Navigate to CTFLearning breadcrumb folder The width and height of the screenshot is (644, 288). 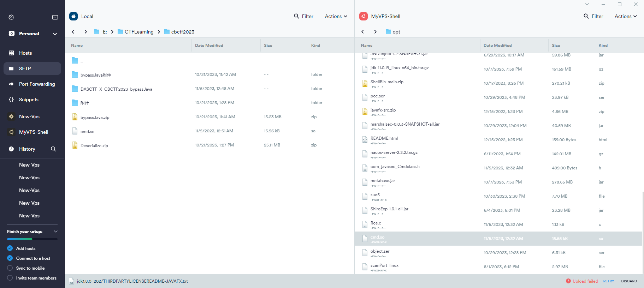tap(136, 32)
